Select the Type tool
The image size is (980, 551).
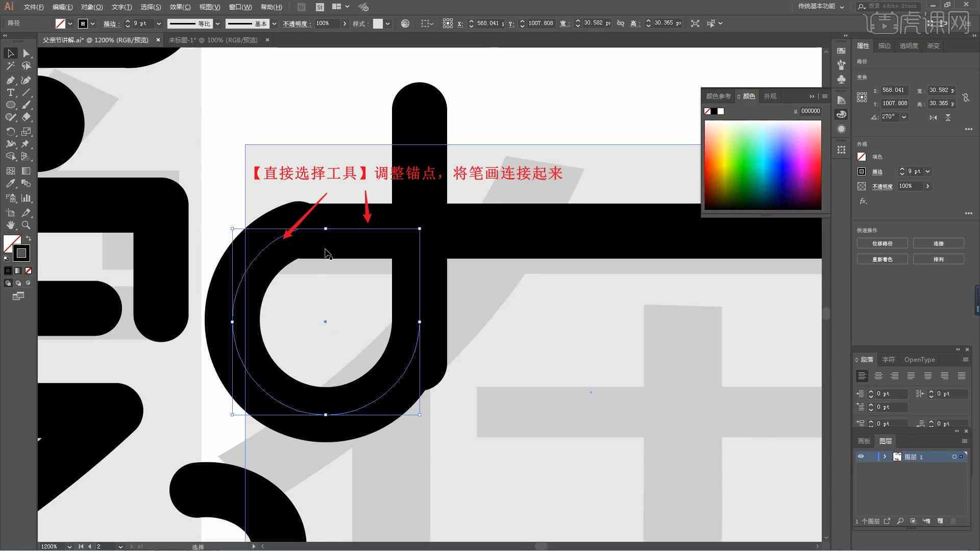[9, 92]
